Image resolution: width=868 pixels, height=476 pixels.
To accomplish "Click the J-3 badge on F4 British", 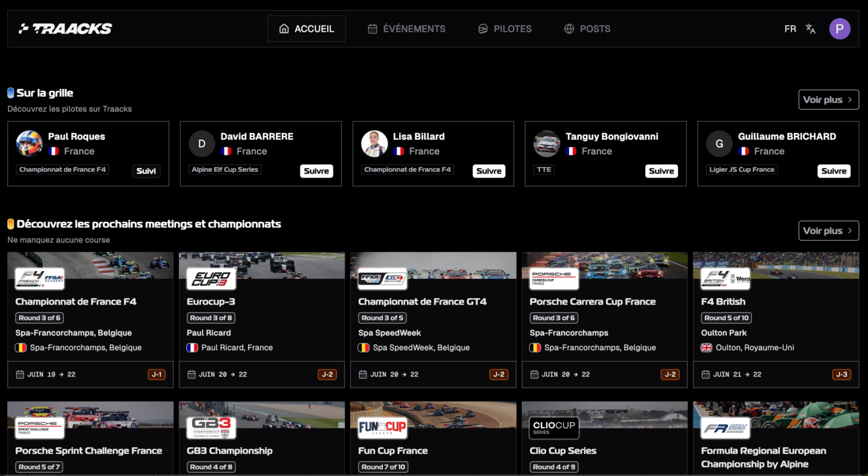I will click(x=841, y=374).
